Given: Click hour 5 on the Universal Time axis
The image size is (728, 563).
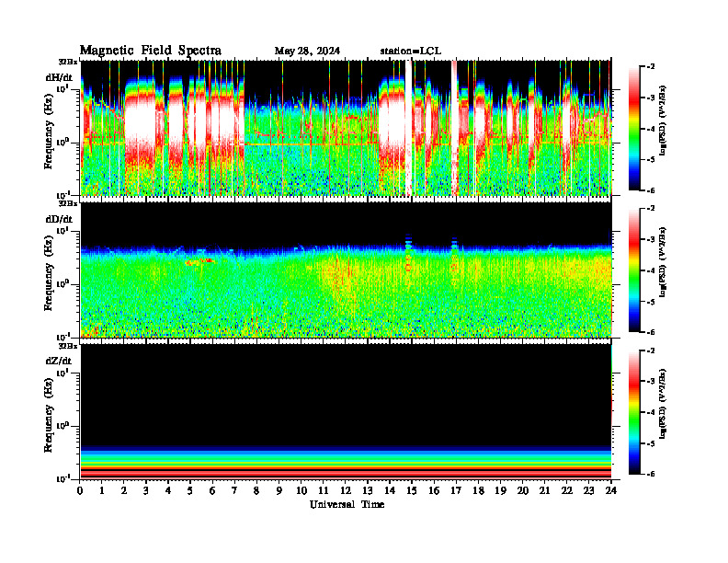Looking at the screenshot, I should 190,490.
